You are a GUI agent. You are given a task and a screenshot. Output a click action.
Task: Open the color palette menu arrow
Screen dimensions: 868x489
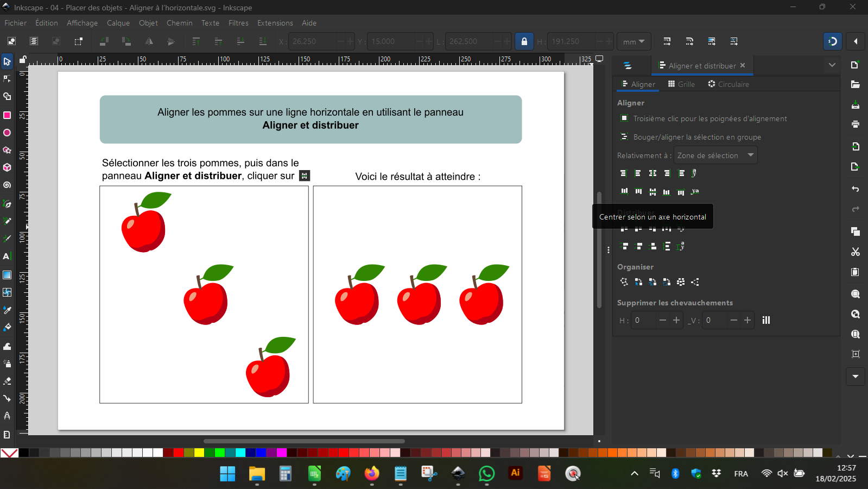coord(850,456)
